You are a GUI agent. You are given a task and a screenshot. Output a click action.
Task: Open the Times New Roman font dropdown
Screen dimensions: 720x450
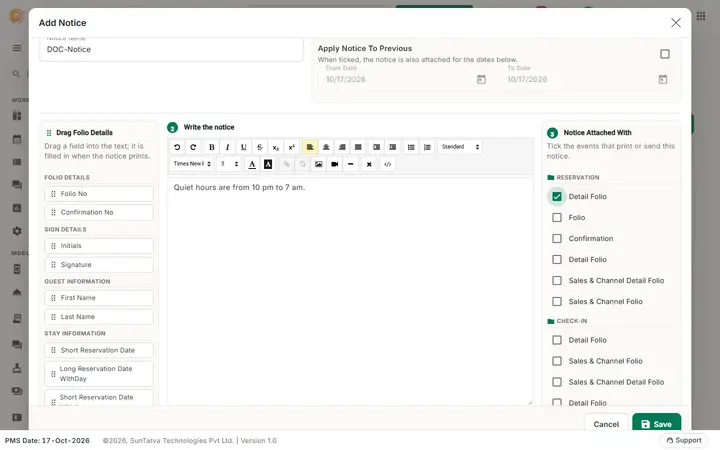[x=192, y=164]
